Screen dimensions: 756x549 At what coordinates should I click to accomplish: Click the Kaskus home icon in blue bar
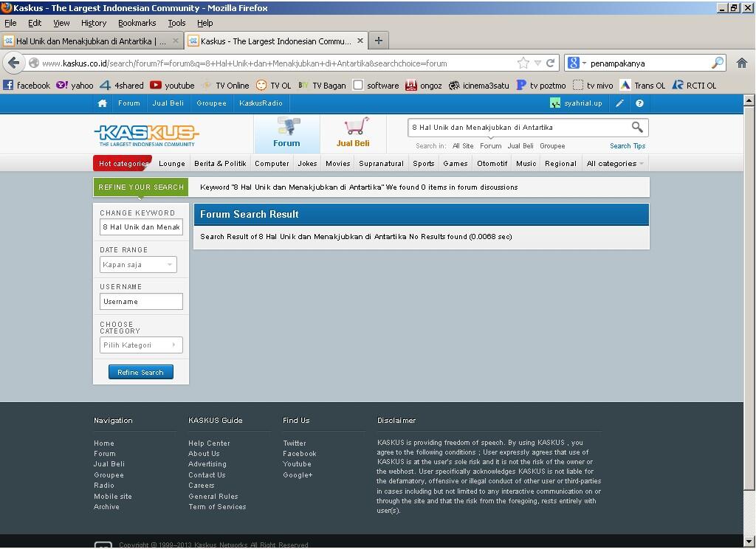coord(102,103)
